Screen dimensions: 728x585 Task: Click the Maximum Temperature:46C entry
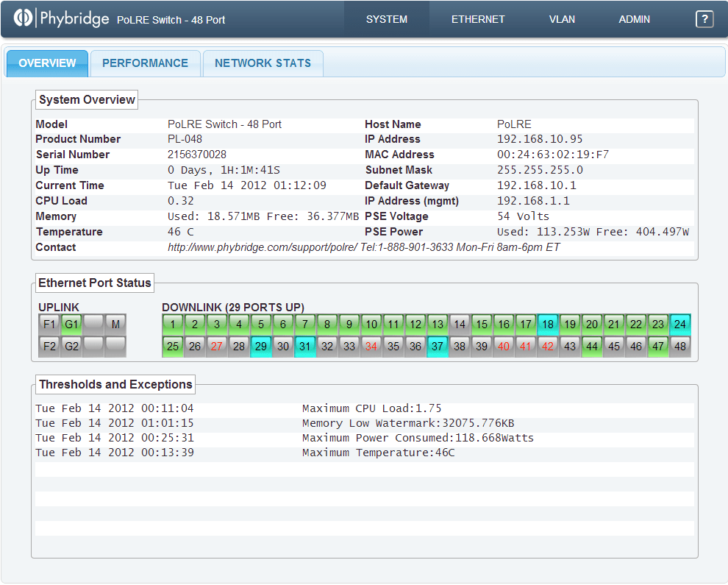[379, 453]
